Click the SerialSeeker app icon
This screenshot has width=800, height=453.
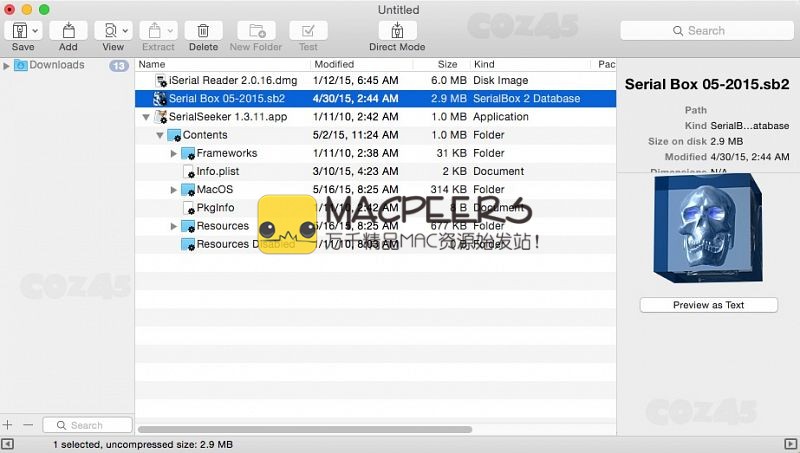(161, 117)
